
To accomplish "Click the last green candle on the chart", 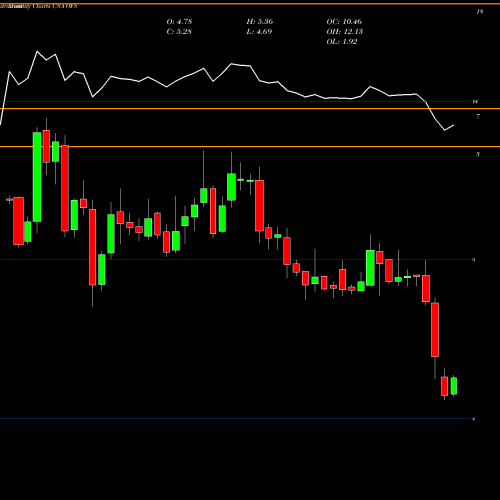I will (454, 386).
